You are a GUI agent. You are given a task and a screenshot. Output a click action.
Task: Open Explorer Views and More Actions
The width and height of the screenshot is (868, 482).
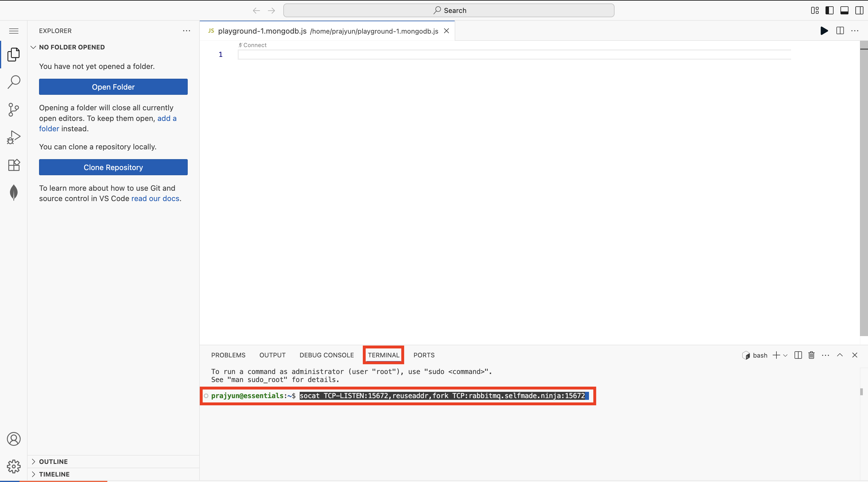(186, 31)
